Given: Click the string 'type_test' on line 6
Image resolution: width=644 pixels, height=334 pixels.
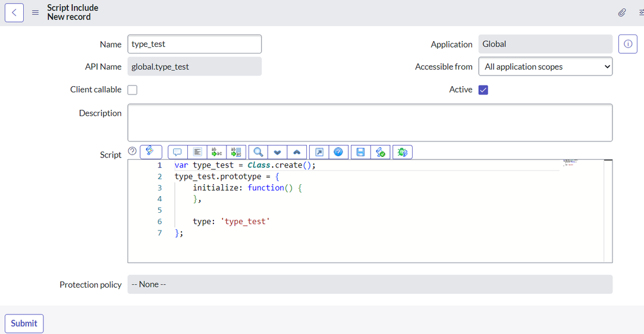Looking at the screenshot, I should click(245, 222).
